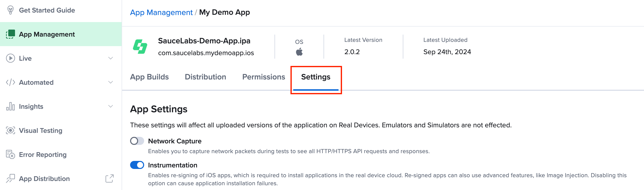Click the Error Reporting icon

click(x=10, y=154)
